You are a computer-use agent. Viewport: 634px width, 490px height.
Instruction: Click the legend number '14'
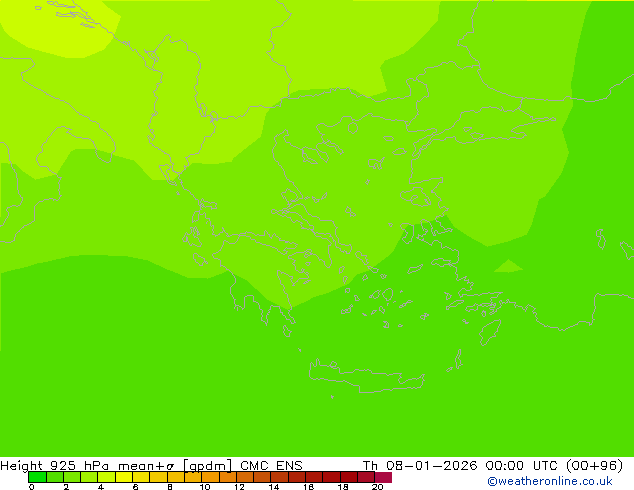(274, 487)
